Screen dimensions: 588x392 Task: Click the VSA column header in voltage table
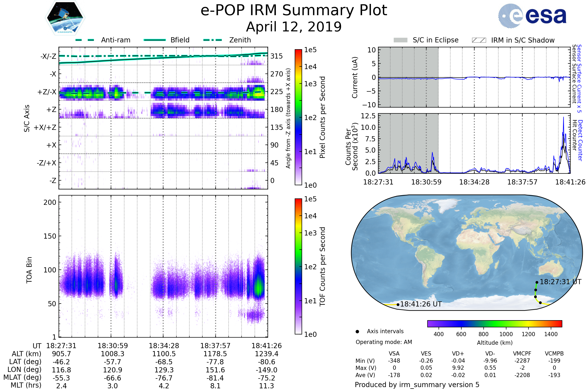[x=394, y=354]
